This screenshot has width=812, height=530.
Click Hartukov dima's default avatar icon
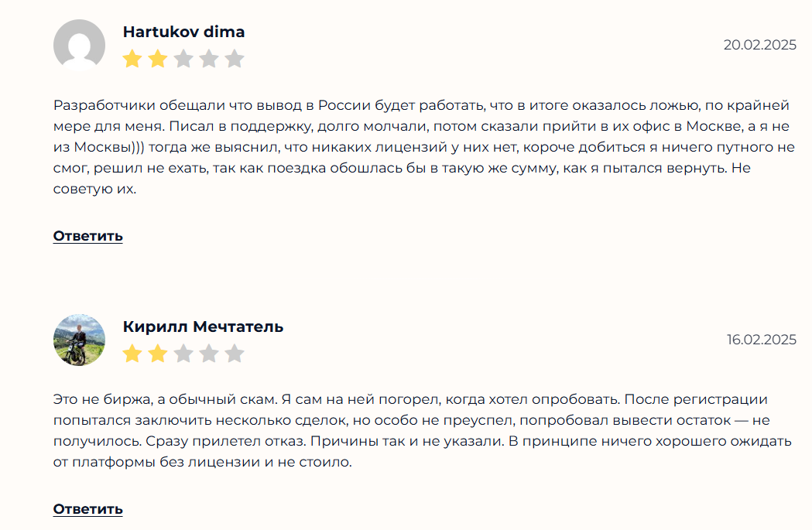tap(79, 45)
